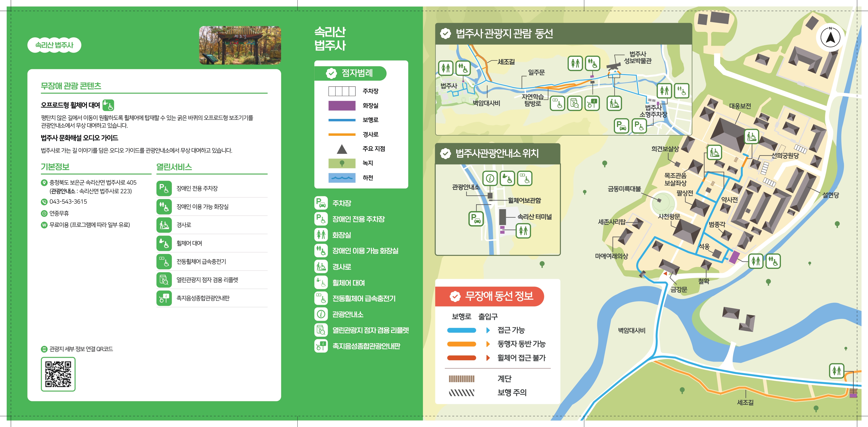Click the 보행 주의 hatched pattern swatch
Viewport: 868px width, 427px height.
tap(461, 393)
